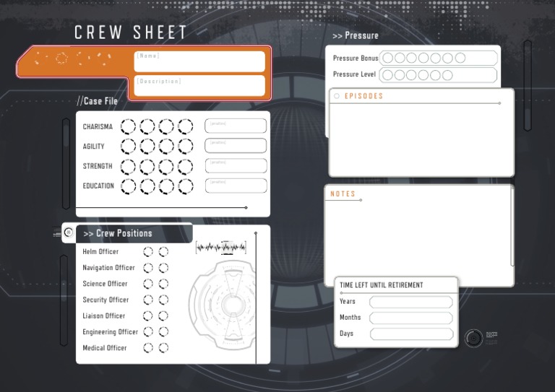Tick the third Education circle

pos(166,187)
